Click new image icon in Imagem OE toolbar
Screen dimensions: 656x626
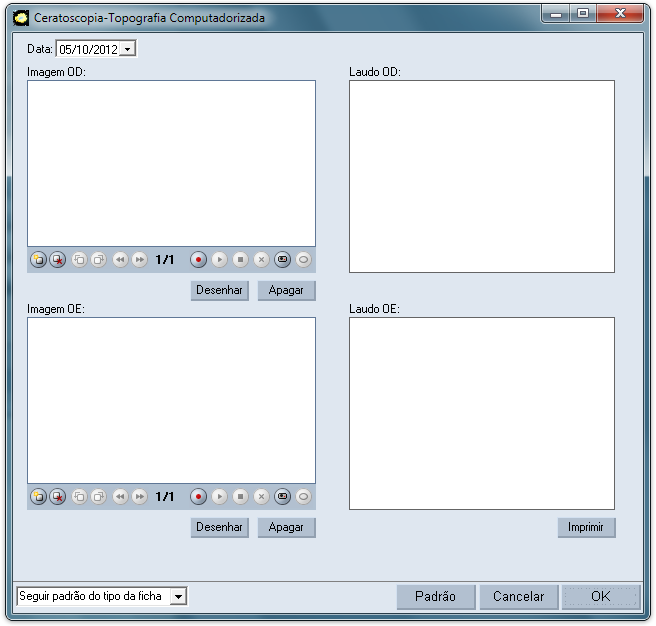(x=38, y=497)
